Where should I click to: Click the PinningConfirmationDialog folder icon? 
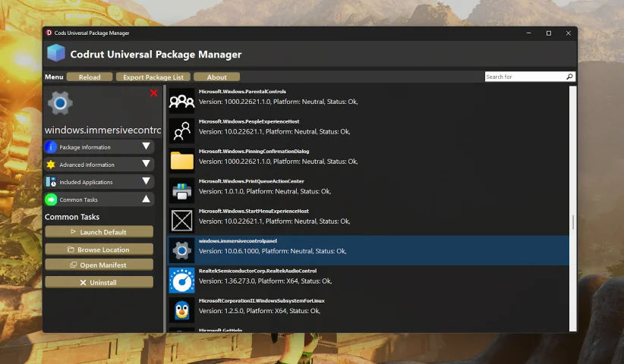(x=182, y=161)
